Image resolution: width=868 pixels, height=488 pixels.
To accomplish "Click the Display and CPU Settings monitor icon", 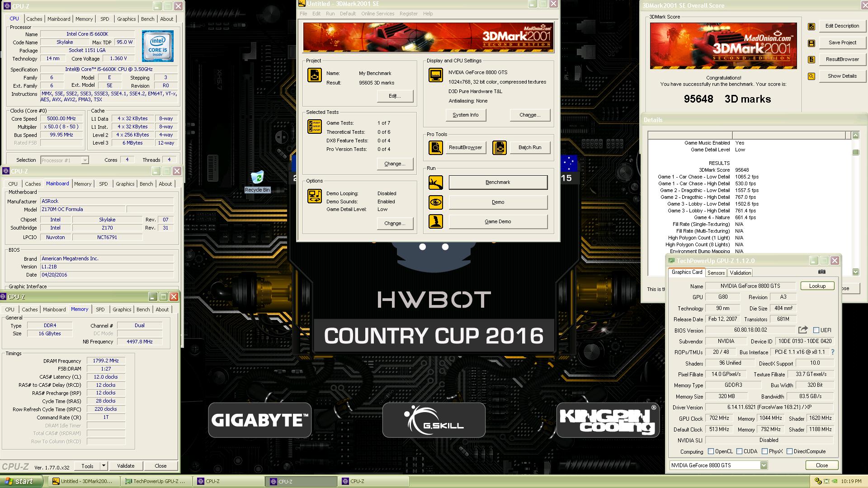I will [x=436, y=75].
